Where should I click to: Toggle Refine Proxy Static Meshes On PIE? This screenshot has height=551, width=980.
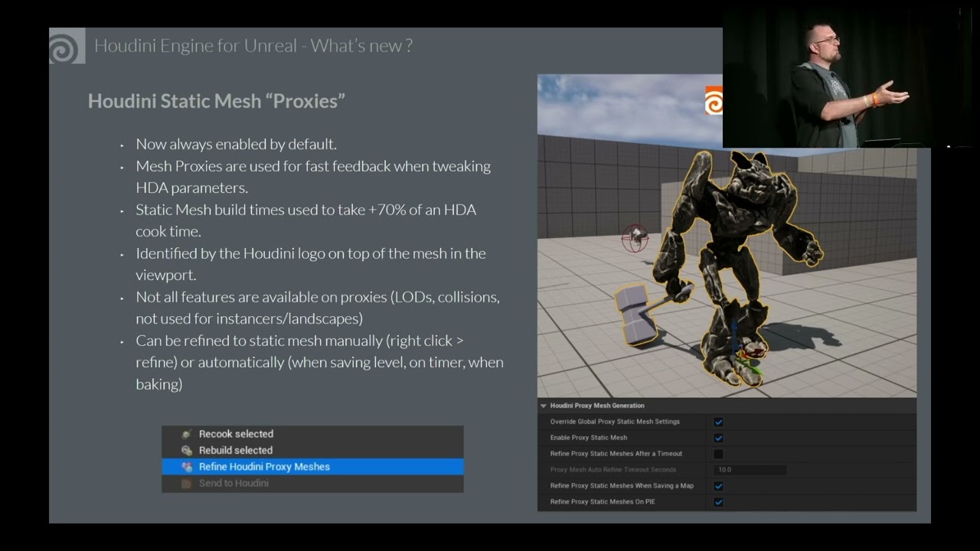[718, 502]
